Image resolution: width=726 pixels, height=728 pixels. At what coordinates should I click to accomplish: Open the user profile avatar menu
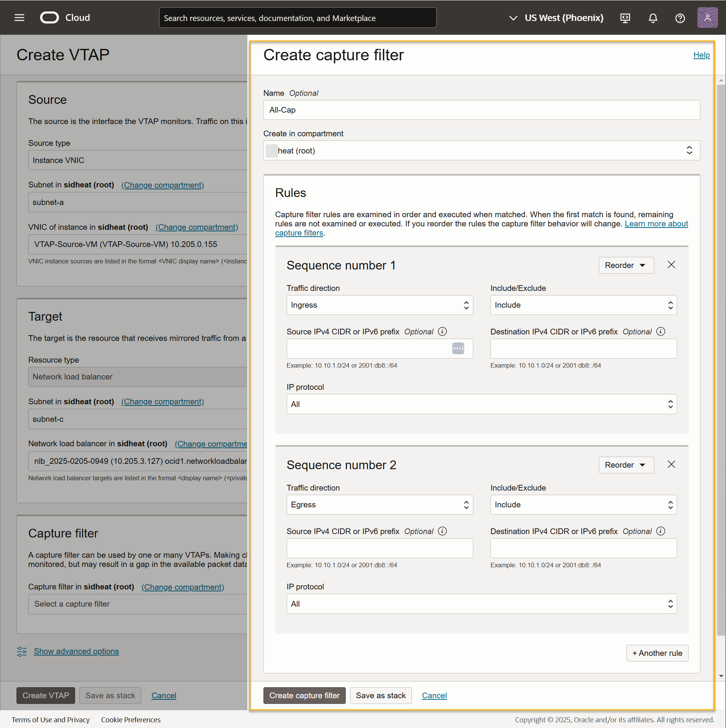(707, 18)
